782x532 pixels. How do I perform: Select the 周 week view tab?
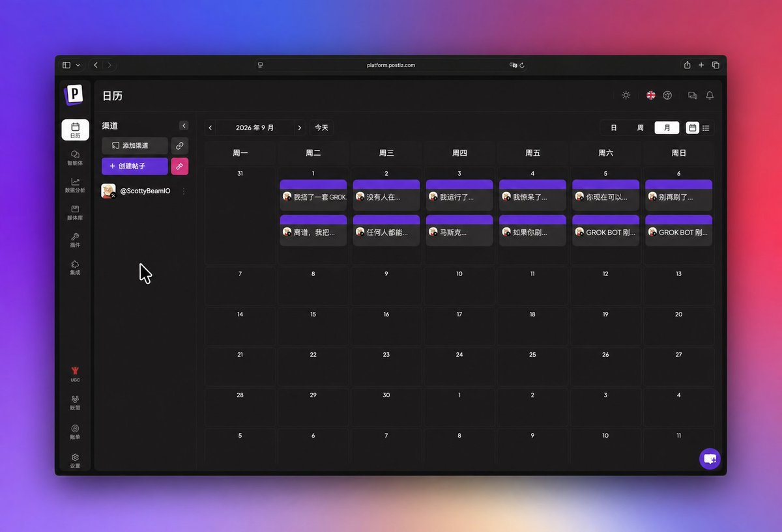pyautogui.click(x=641, y=128)
